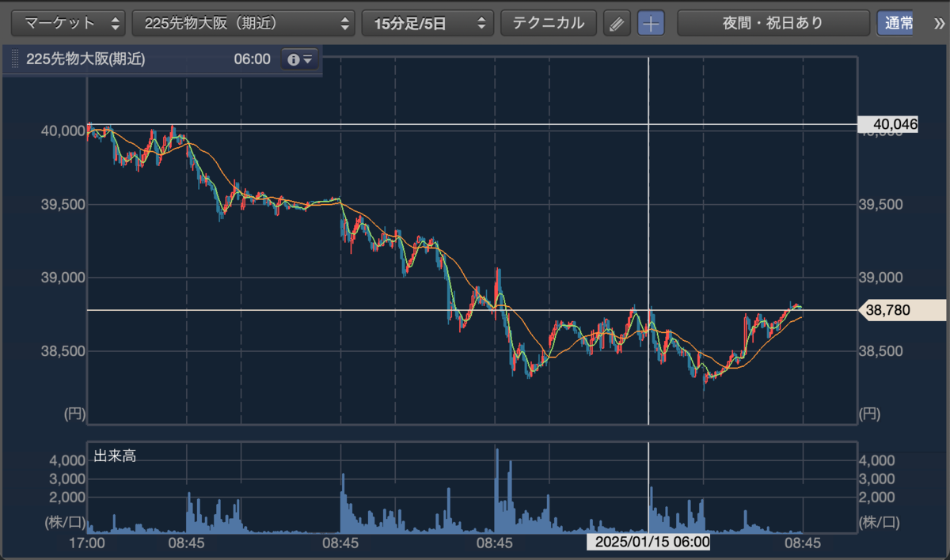
Task: Click the 17:00 time axis label
Action: click(x=87, y=543)
